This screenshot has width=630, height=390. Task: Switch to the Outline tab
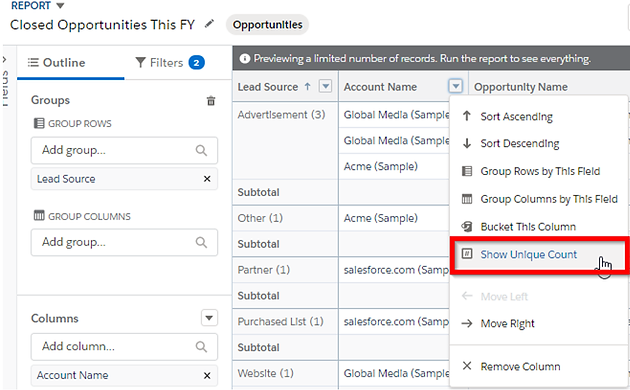pos(57,63)
